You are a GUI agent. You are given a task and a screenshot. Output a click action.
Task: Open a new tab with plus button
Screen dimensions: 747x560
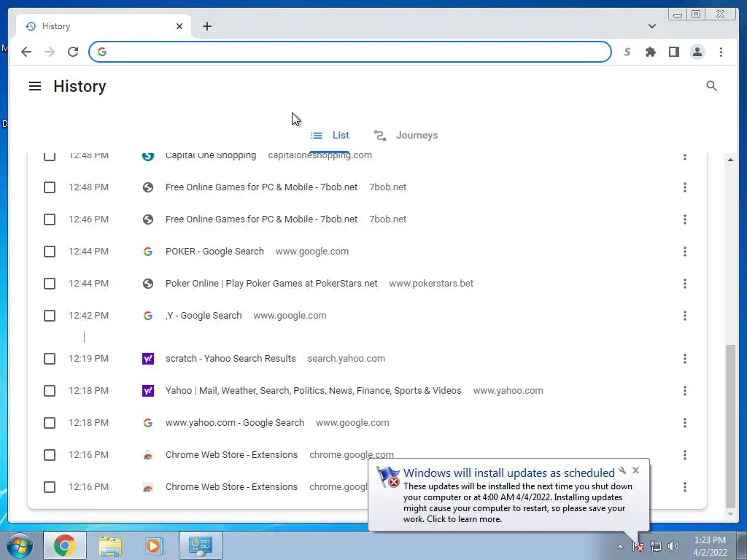(x=206, y=26)
